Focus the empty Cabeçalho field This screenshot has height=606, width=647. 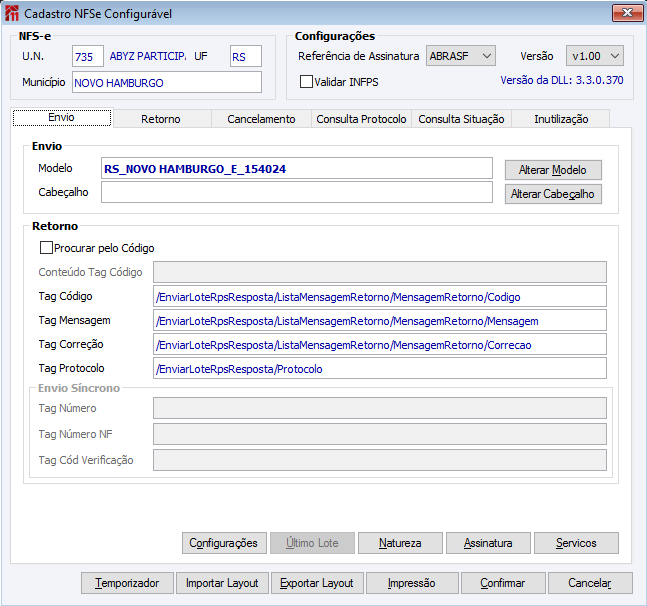(x=297, y=192)
